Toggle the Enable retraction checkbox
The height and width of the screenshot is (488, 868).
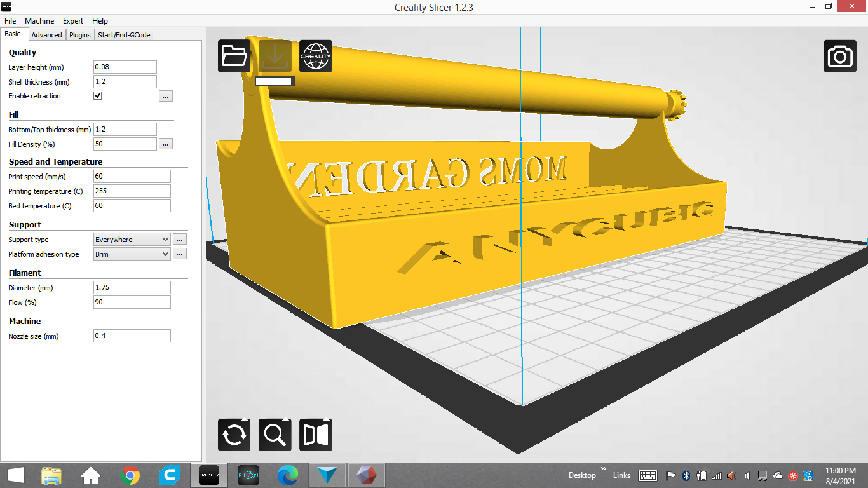point(97,96)
